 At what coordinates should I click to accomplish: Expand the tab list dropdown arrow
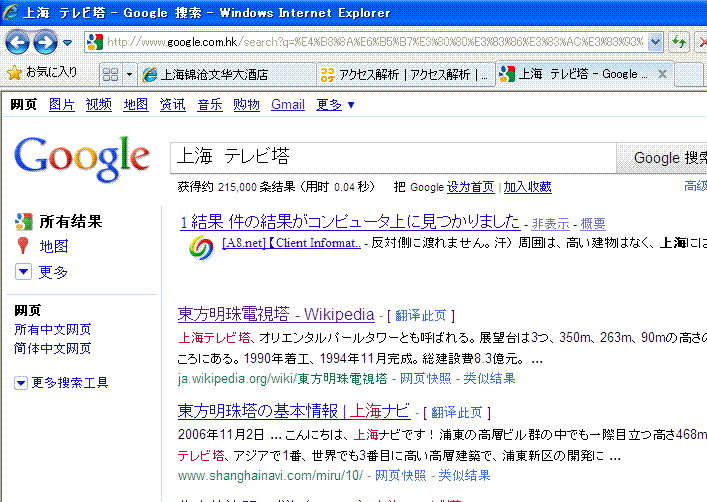tap(129, 74)
